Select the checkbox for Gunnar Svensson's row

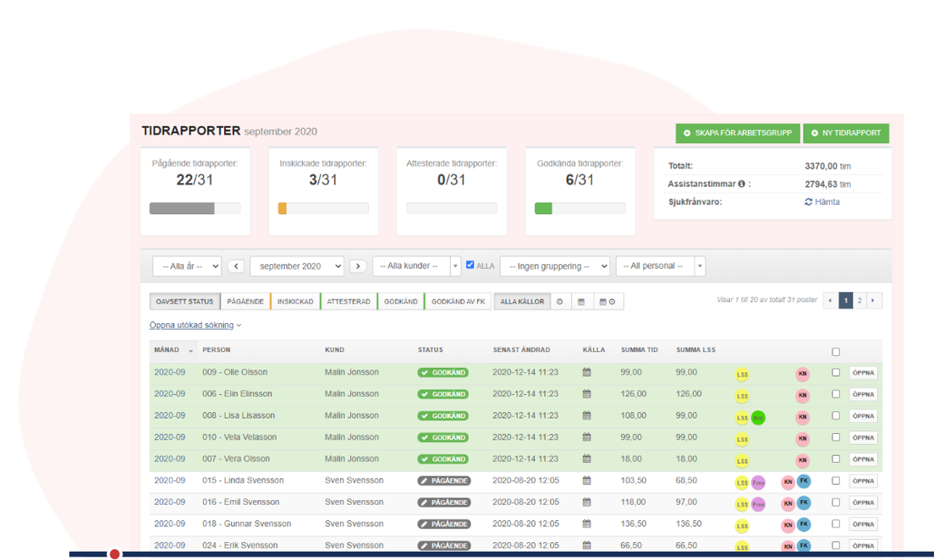point(836,524)
